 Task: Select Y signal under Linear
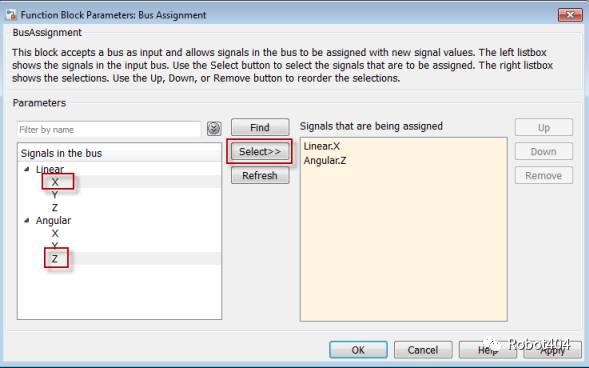tap(55, 195)
